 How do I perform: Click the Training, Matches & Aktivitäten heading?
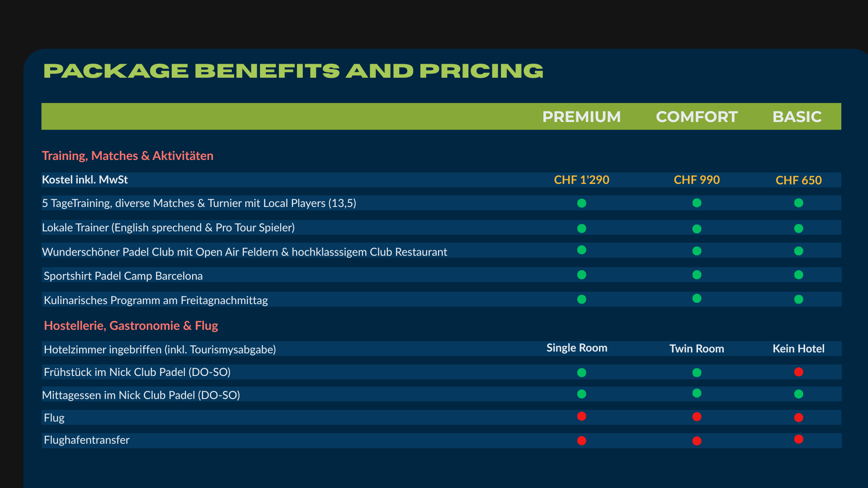click(127, 156)
